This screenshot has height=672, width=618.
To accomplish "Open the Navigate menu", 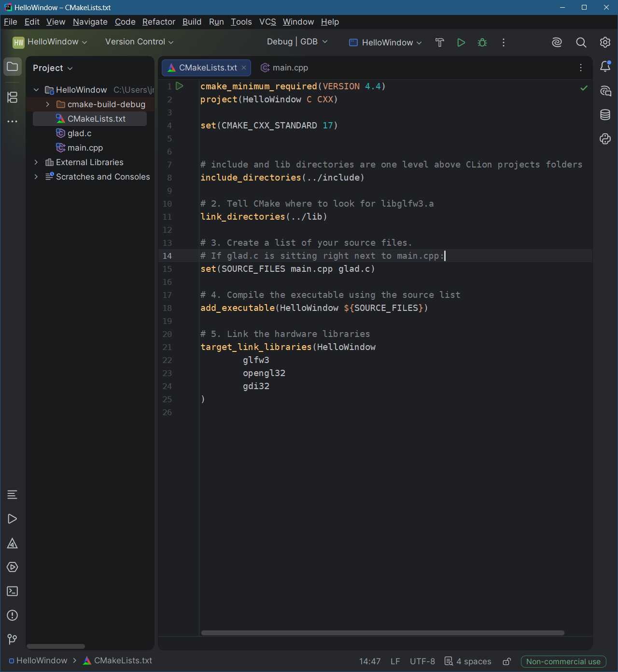I will 90,22.
